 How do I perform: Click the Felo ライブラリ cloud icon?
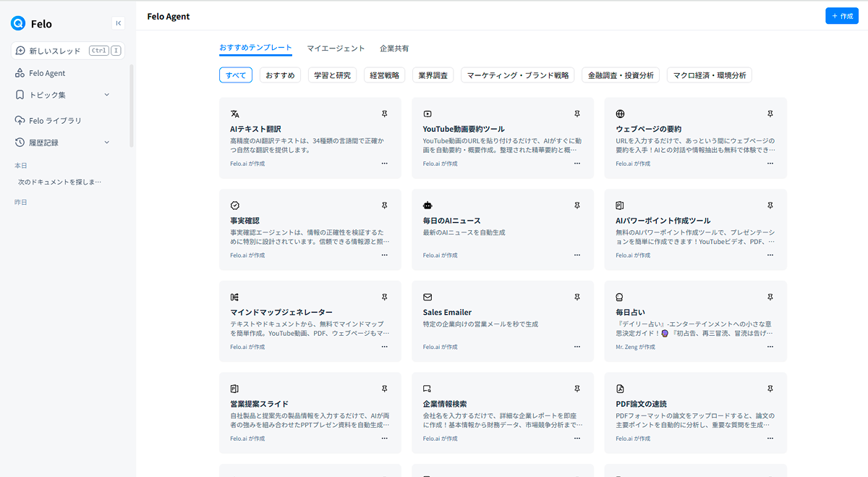tap(20, 120)
